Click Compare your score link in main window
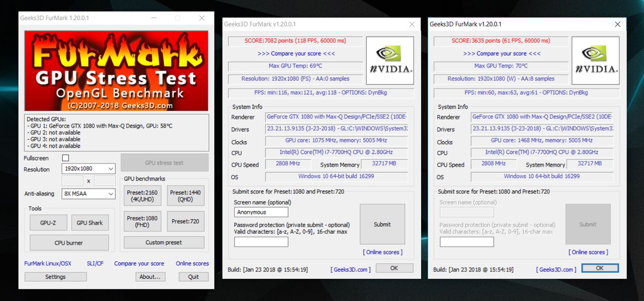Image resolution: width=644 pixels, height=301 pixels. point(139,263)
